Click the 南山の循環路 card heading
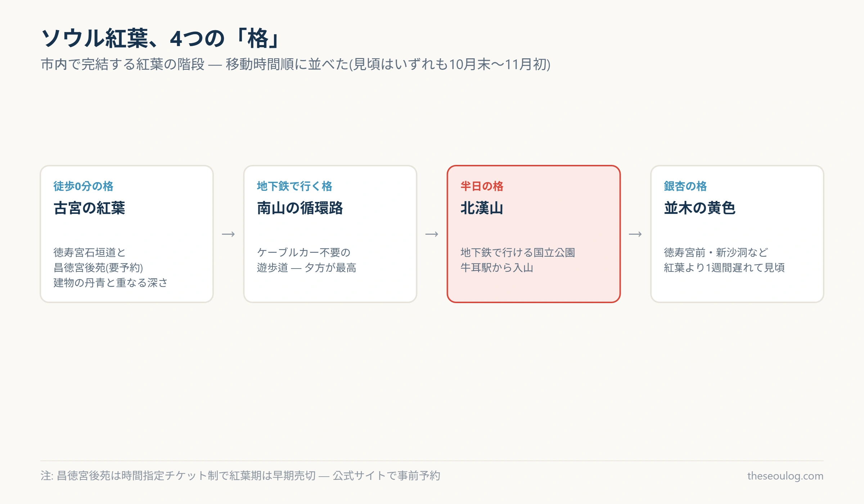This screenshot has width=864, height=504. (300, 208)
